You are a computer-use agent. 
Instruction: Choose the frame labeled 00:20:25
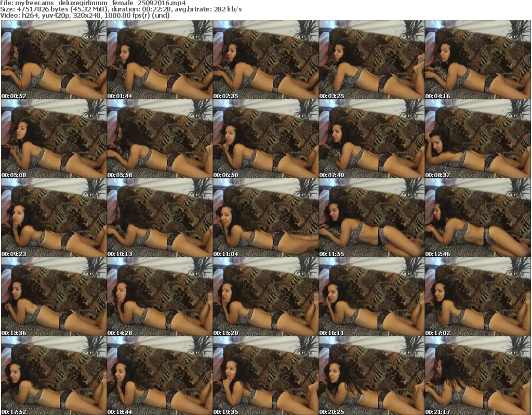(x=371, y=376)
